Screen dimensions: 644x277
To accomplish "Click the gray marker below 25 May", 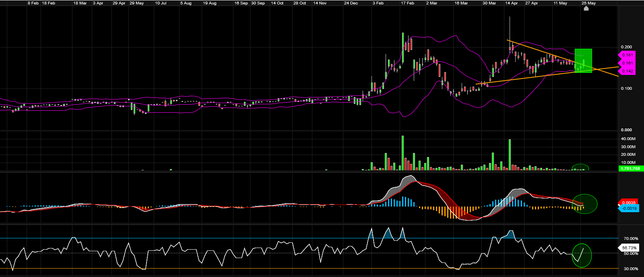I will [586, 8].
